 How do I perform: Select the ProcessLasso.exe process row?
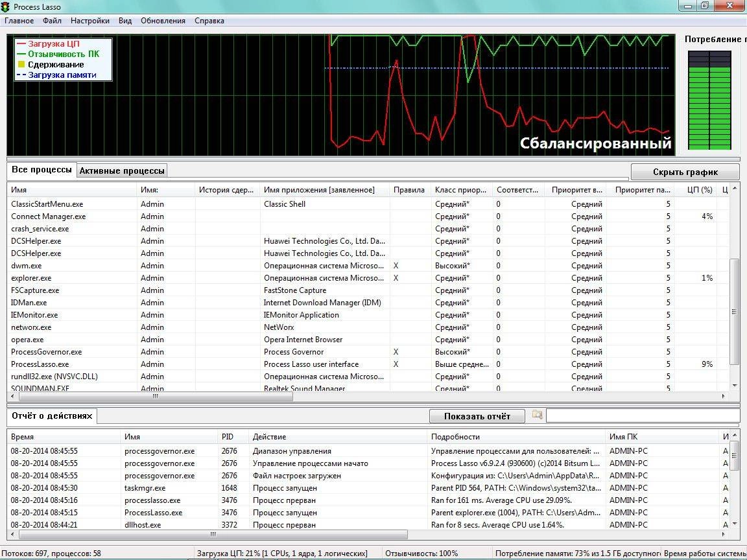pyautogui.click(x=368, y=364)
